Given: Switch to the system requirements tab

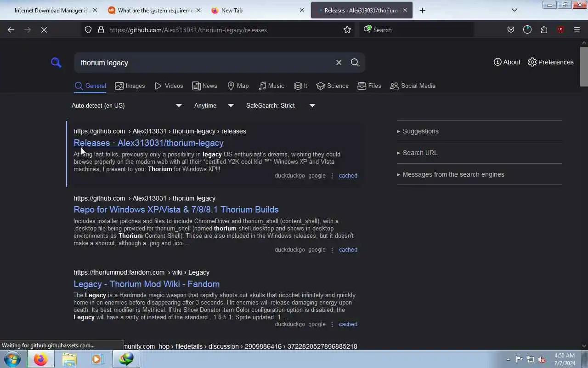Looking at the screenshot, I should click(154, 10).
